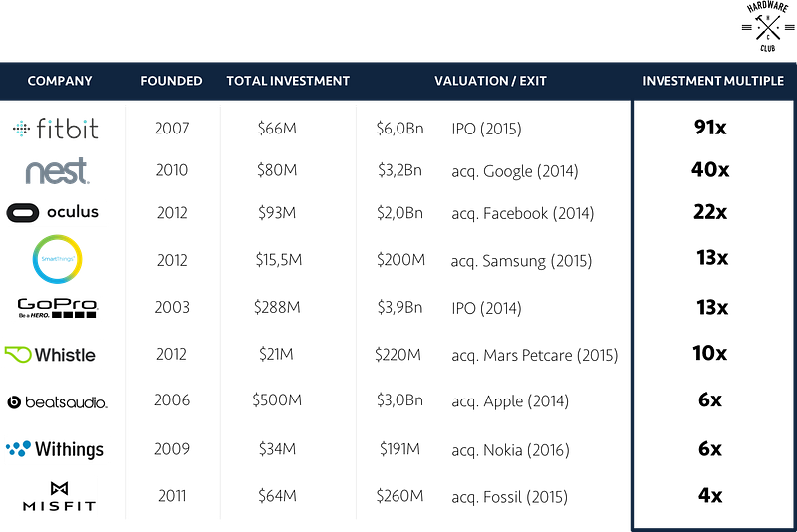Click the FOUNDED column header
Screen dimensions: 797x532
click(171, 81)
